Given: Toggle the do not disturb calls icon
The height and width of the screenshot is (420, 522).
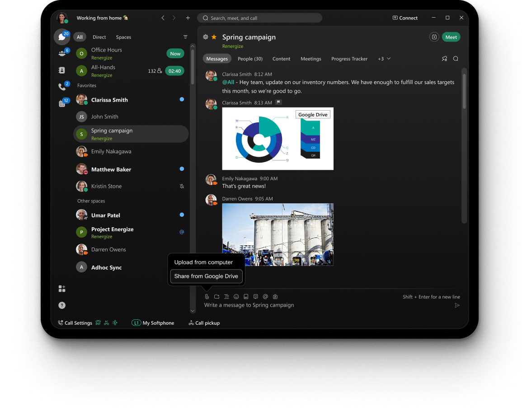Looking at the screenshot, I should 106,322.
